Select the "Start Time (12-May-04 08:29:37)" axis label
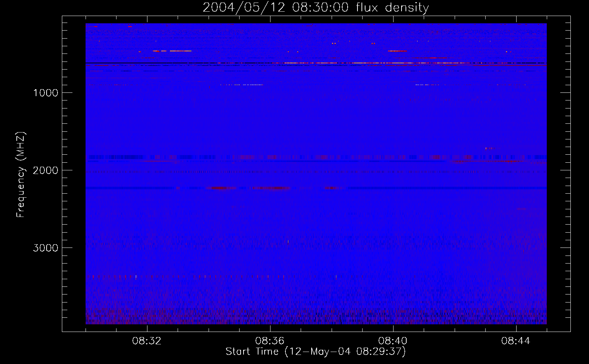Image resolution: width=589 pixels, height=364 pixels. [x=316, y=352]
